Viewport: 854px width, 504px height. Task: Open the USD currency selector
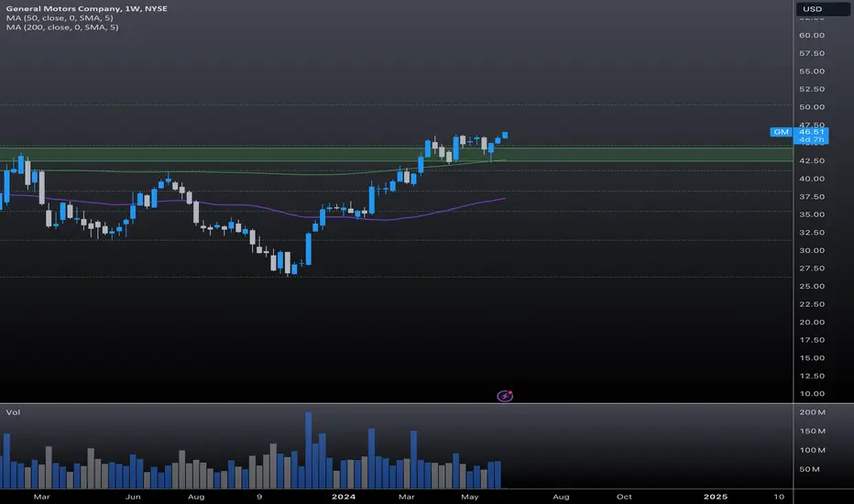click(x=823, y=9)
